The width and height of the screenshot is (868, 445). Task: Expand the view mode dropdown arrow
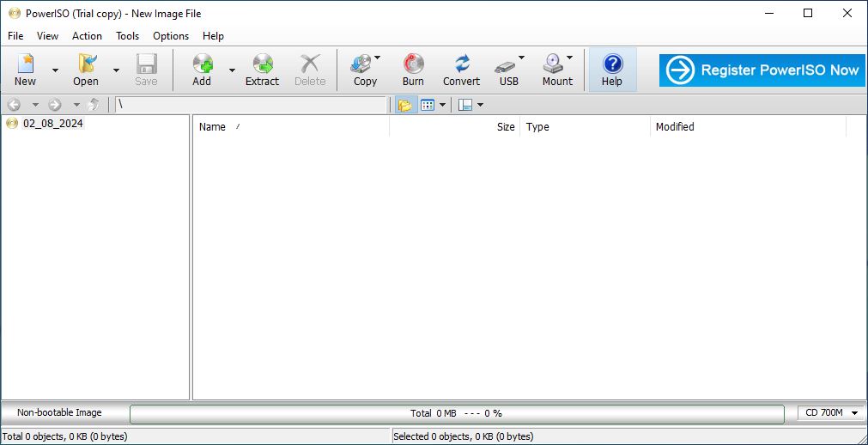(x=442, y=105)
